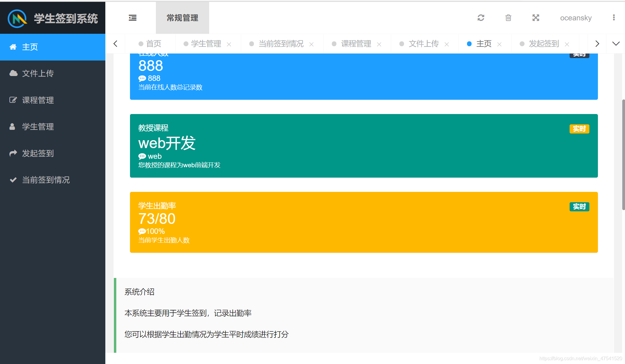Open 文件上传 in the sidebar
This screenshot has width=625, height=364.
(x=53, y=74)
